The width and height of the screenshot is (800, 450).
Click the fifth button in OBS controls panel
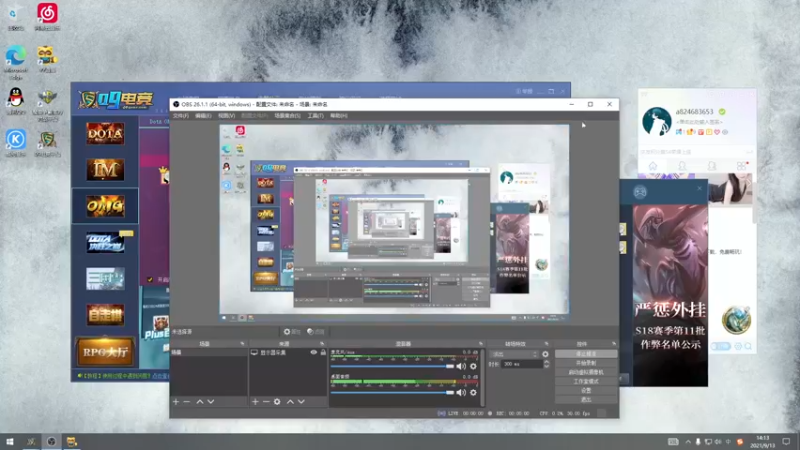pyautogui.click(x=586, y=390)
